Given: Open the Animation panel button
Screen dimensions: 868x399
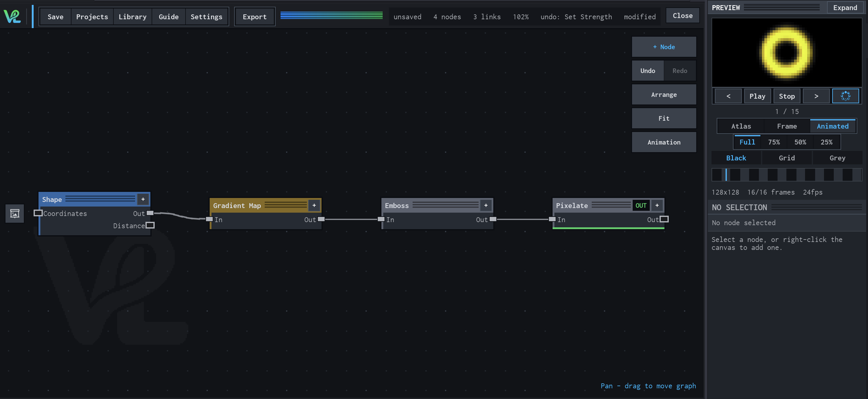Looking at the screenshot, I should coord(664,142).
